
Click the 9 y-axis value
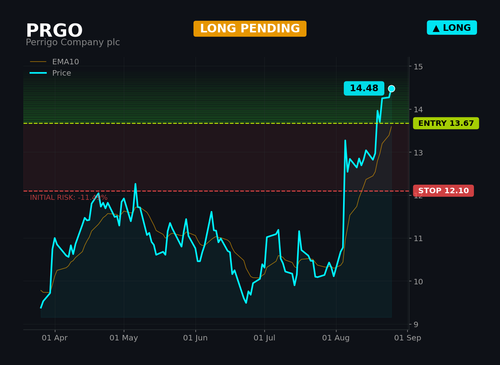click(416, 325)
